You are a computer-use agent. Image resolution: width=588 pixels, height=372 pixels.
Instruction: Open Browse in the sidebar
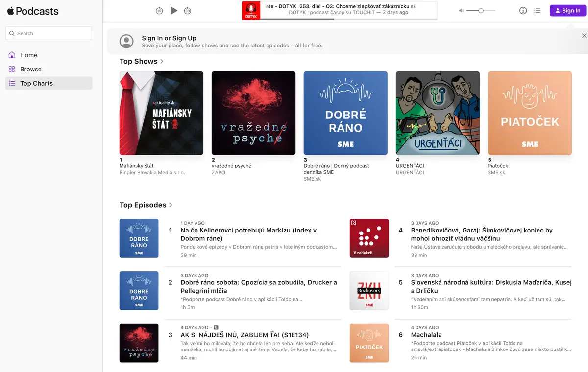30,70
